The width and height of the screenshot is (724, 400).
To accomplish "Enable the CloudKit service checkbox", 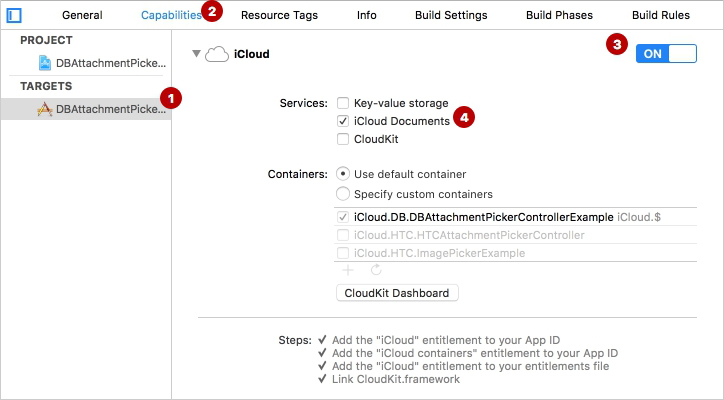I will (343, 139).
